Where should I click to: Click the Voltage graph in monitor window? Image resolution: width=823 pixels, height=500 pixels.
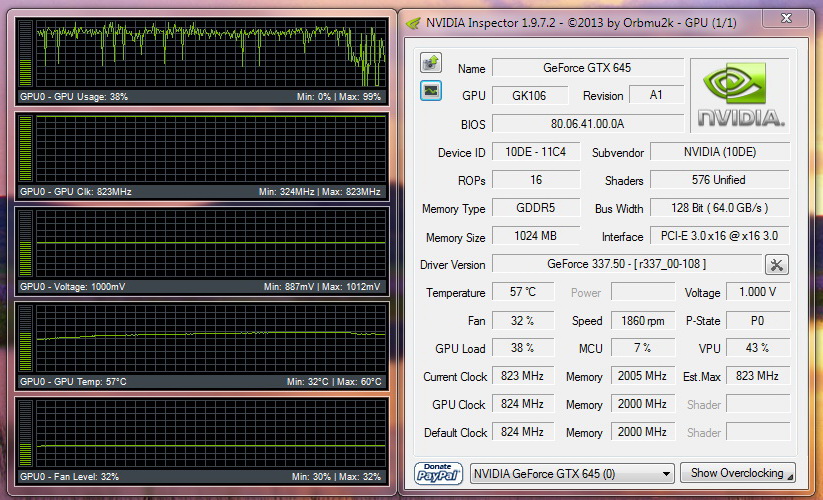(211, 244)
